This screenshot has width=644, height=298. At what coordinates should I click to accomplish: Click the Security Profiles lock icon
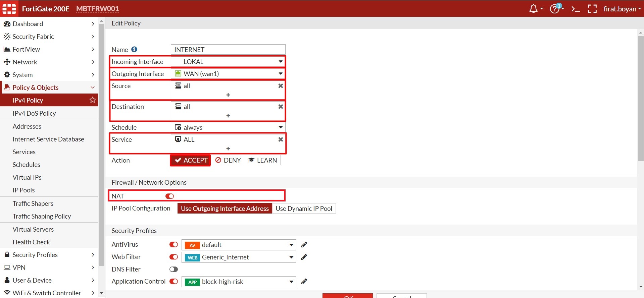click(7, 254)
